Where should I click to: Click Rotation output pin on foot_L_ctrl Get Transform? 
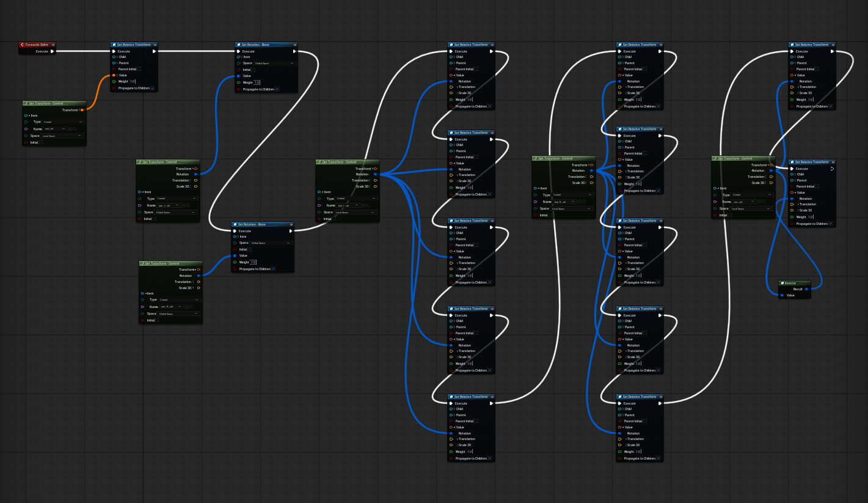click(x=375, y=174)
